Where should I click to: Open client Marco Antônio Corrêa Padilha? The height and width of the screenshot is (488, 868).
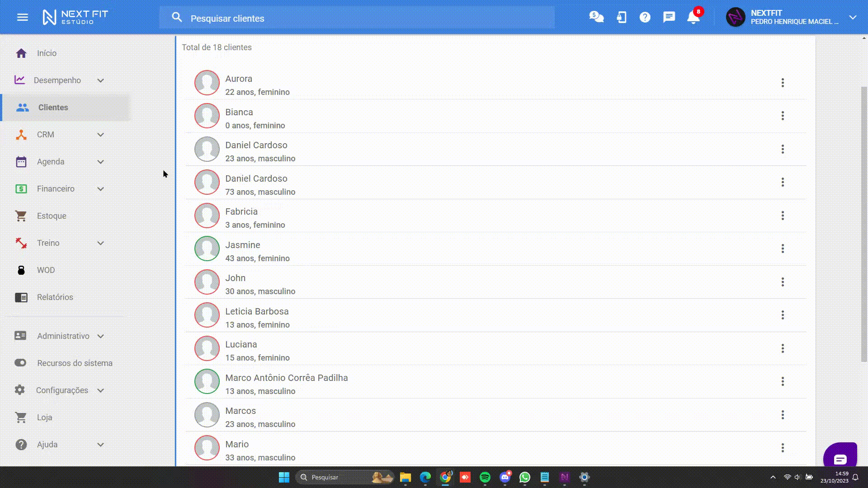pyautogui.click(x=286, y=378)
